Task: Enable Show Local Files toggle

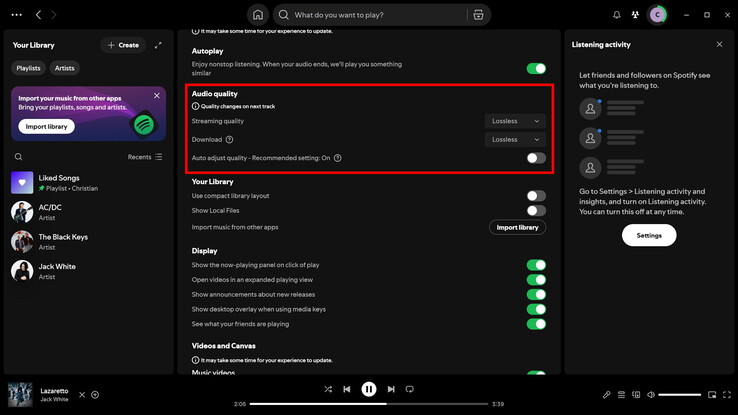Action: click(536, 210)
